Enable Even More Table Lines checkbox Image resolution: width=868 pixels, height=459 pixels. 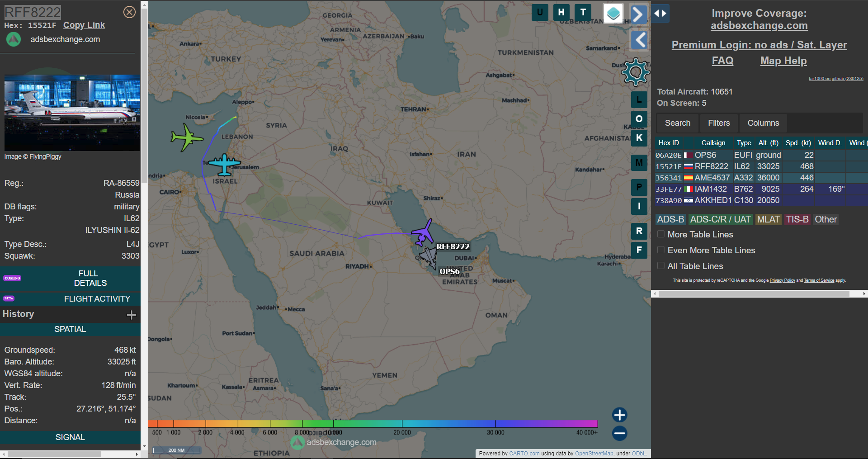pos(661,250)
